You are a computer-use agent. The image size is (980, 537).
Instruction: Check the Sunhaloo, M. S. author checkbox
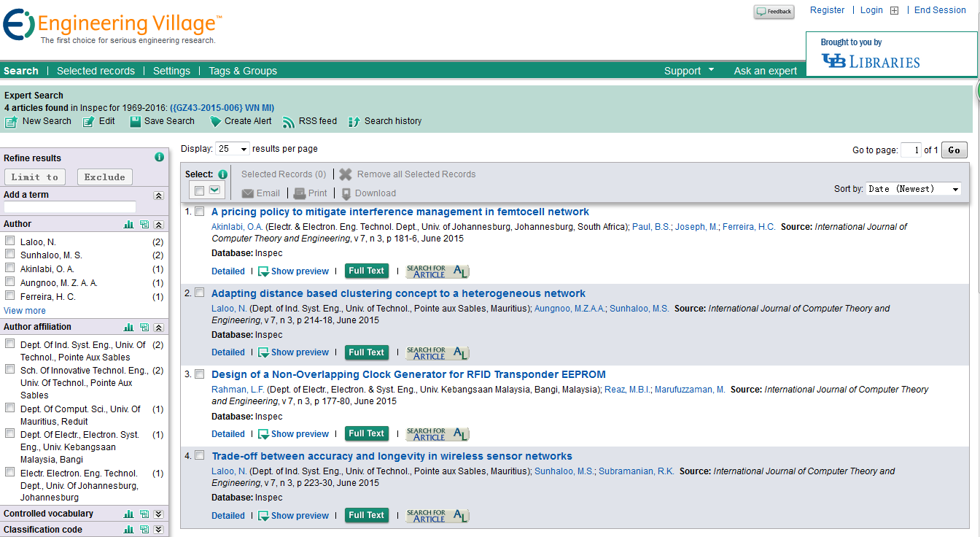(10, 255)
